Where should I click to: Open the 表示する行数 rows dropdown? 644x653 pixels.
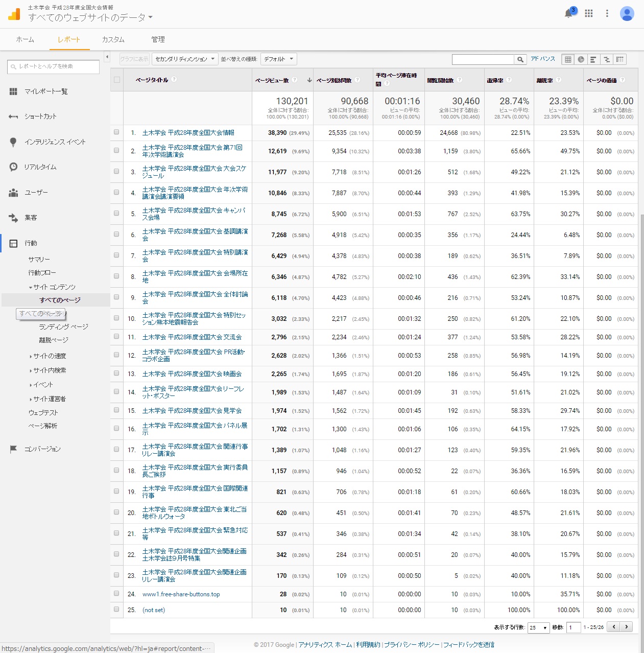point(538,627)
